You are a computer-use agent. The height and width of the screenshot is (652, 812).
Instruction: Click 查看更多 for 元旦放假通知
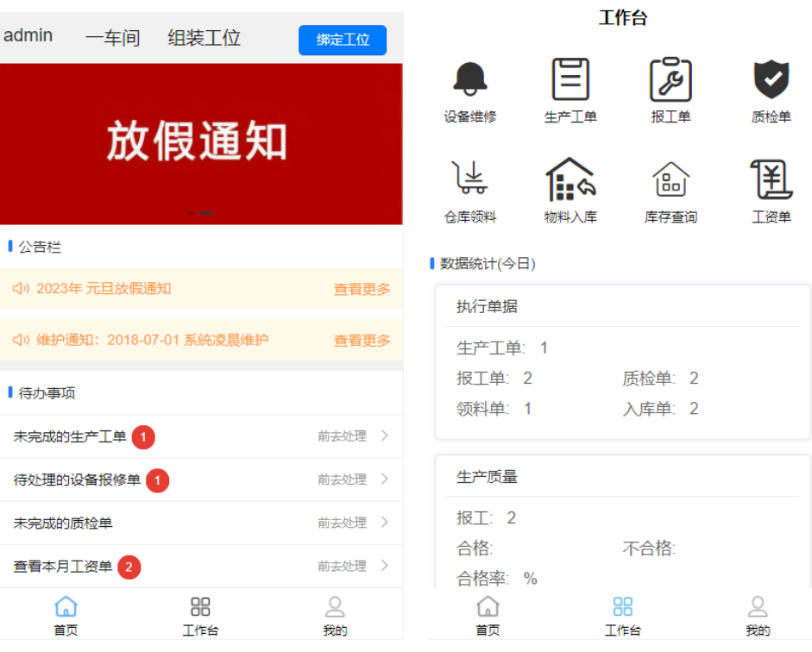point(362,289)
